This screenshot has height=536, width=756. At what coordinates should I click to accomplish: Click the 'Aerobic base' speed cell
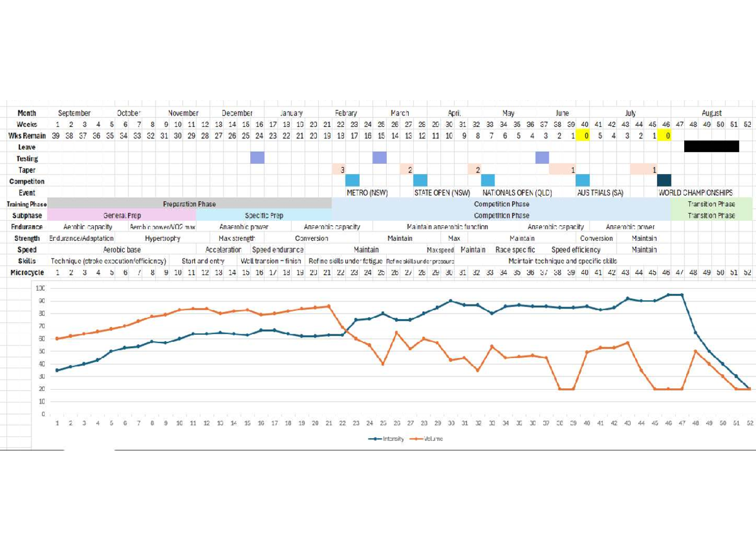pos(122,249)
